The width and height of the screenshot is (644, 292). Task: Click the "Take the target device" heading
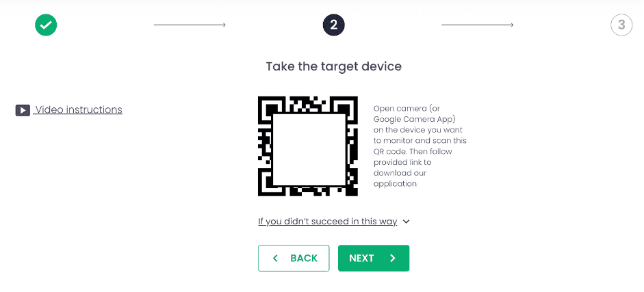coord(333,66)
